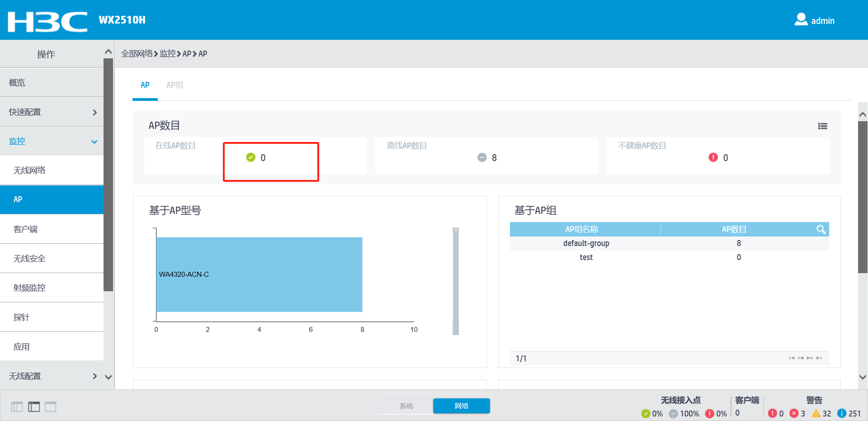Click the orange warning triangle alarm icon
The height and width of the screenshot is (421, 868).
816,413
